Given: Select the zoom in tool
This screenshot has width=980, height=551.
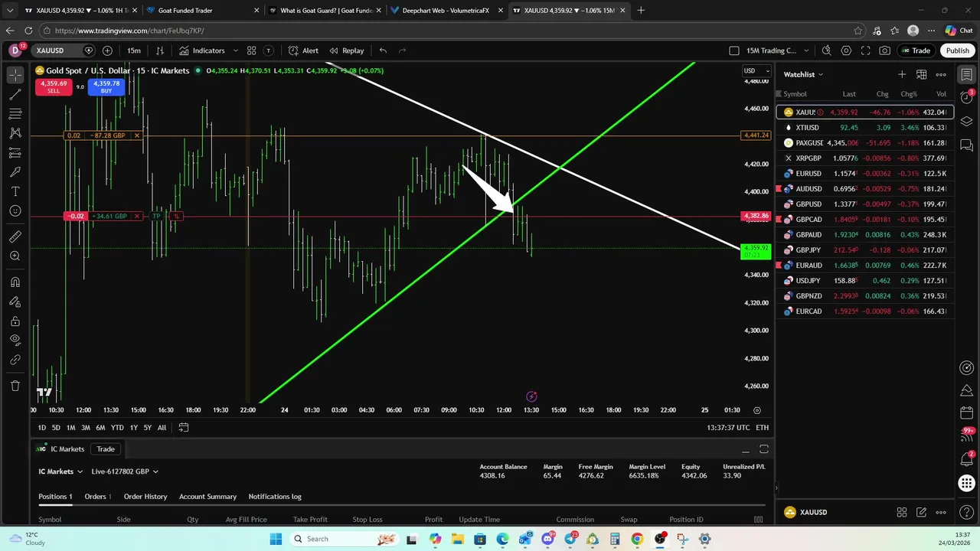Looking at the screenshot, I should click(15, 256).
